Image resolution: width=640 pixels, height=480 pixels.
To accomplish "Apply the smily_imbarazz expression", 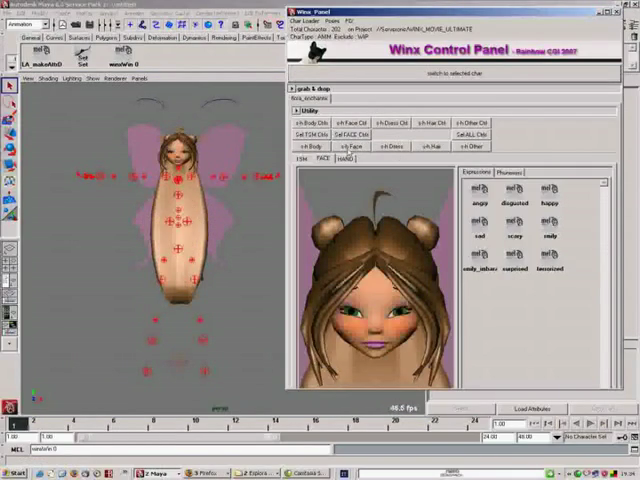I will [480, 260].
